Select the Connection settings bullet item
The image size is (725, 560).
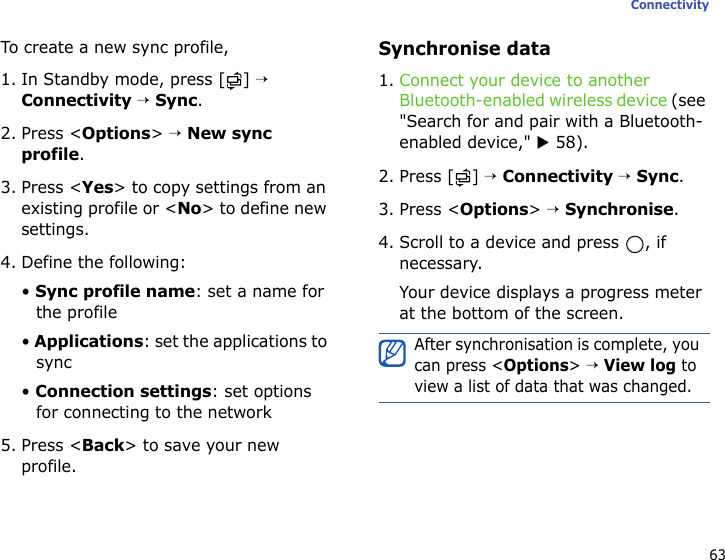(x=166, y=402)
